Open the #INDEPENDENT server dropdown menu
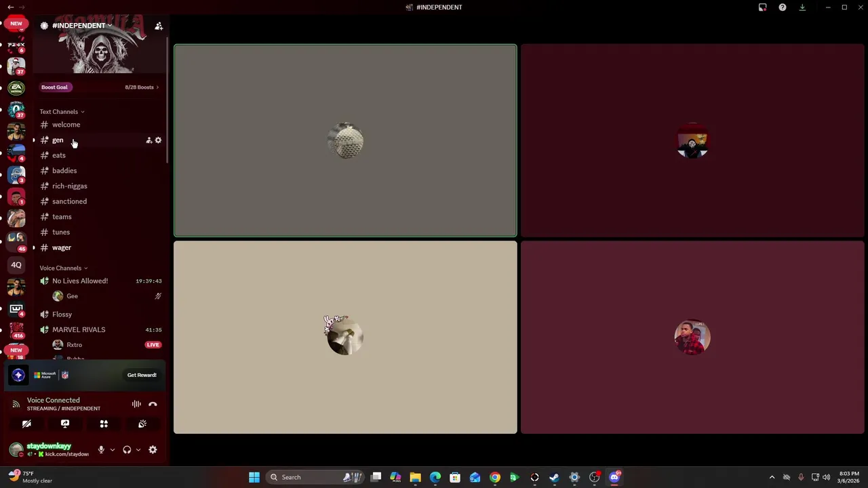 [x=81, y=26]
